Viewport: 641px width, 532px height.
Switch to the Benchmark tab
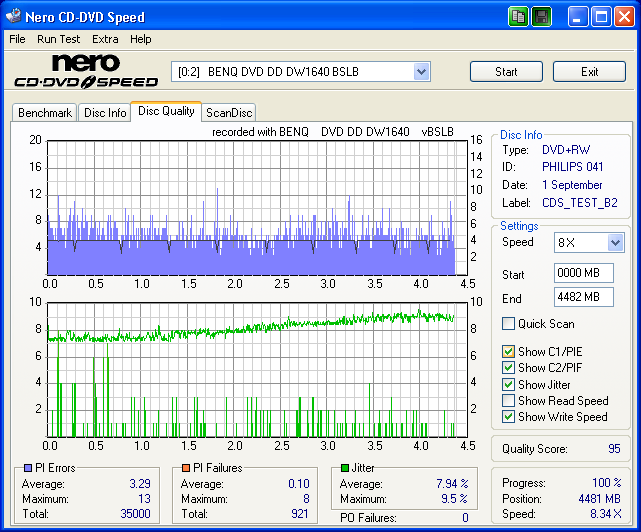[45, 113]
